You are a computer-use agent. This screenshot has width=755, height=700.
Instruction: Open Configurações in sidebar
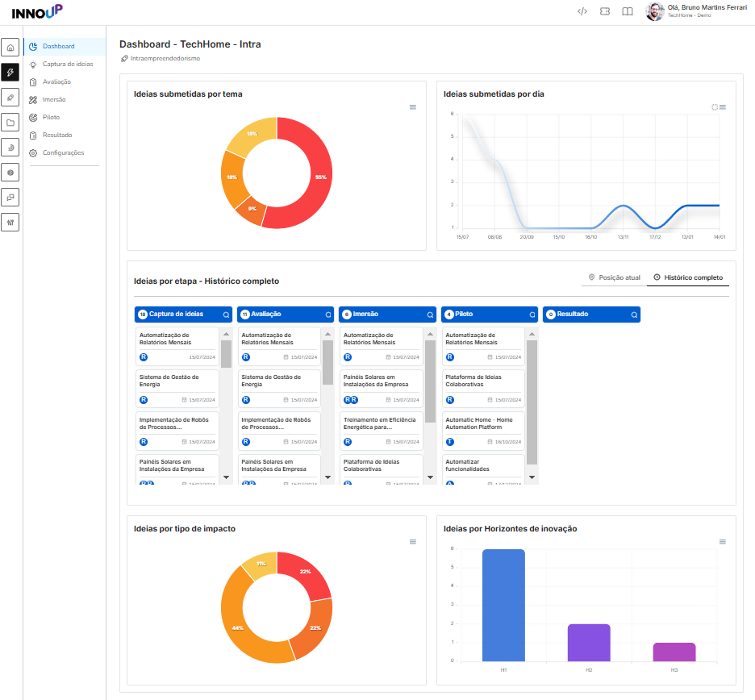click(65, 152)
